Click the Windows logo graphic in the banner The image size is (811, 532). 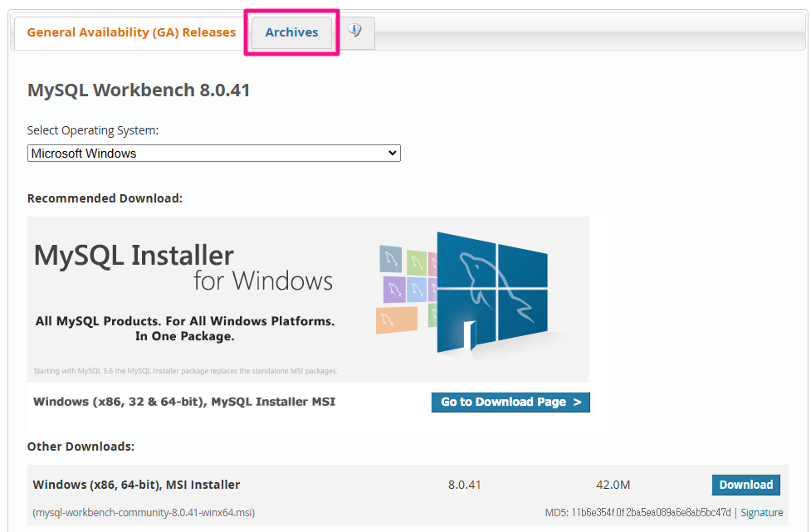click(x=491, y=293)
